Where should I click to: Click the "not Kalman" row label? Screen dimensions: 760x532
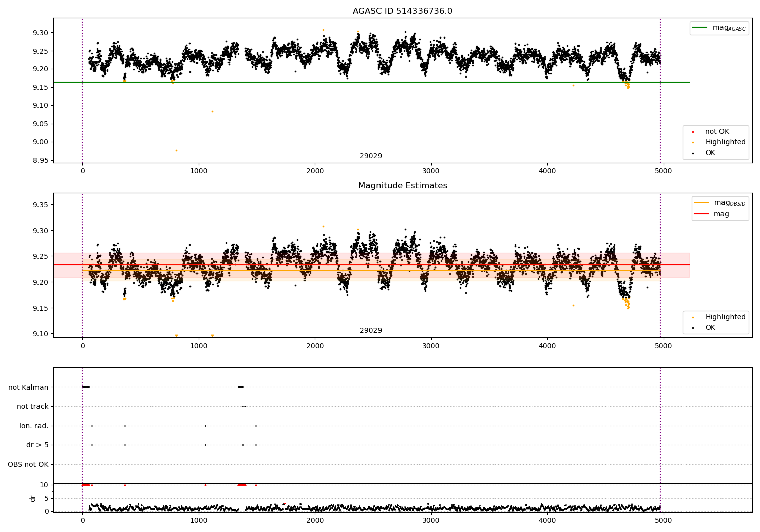click(28, 387)
